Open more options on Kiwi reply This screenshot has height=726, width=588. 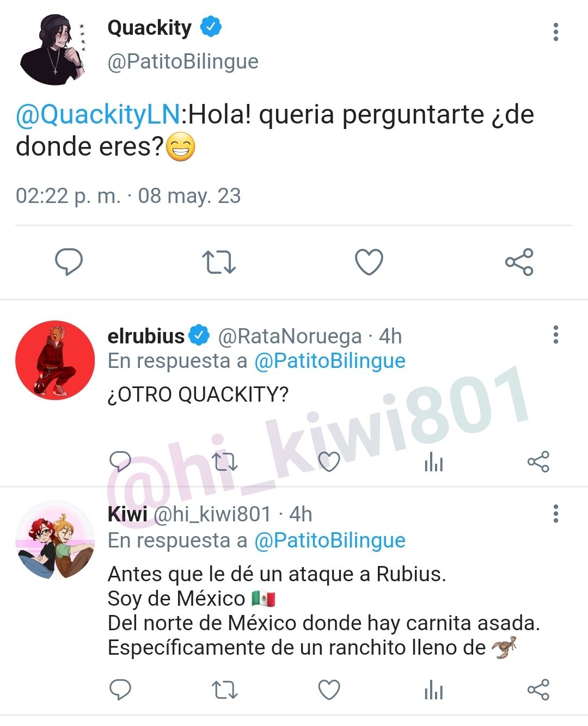[555, 514]
